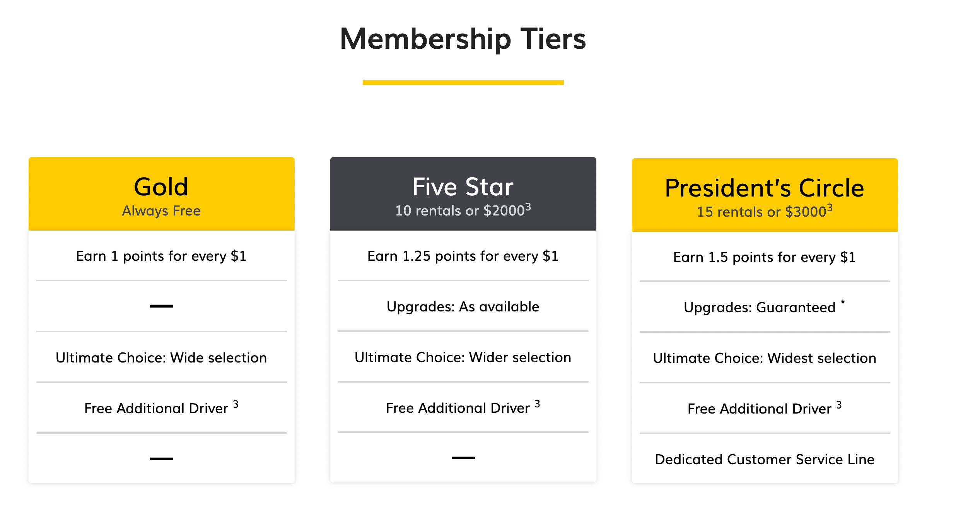Click Dedicated Customer Service Line
Screen dimensions: 980x530
[765, 460]
